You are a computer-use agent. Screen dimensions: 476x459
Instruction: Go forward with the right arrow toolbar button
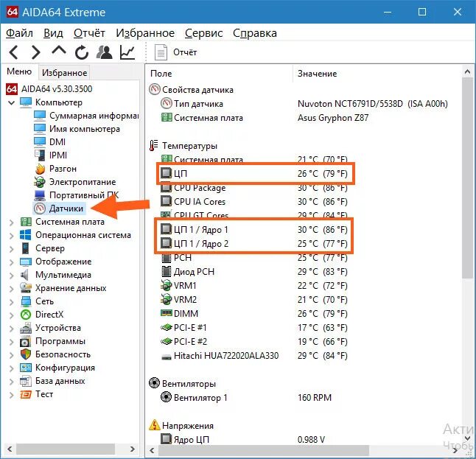pyautogui.click(x=36, y=52)
